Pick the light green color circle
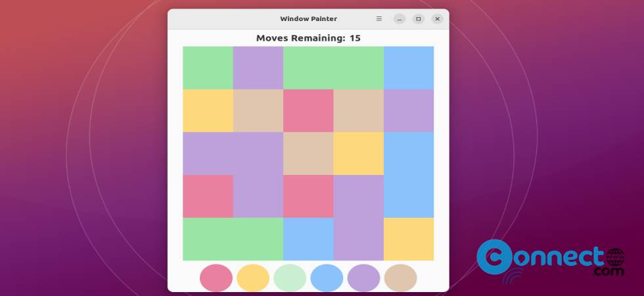 (x=290, y=278)
